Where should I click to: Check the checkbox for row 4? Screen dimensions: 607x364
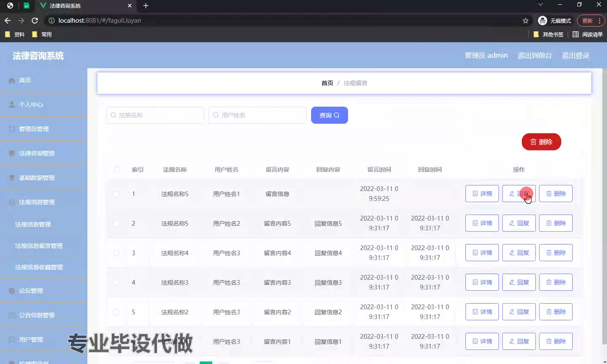click(116, 282)
